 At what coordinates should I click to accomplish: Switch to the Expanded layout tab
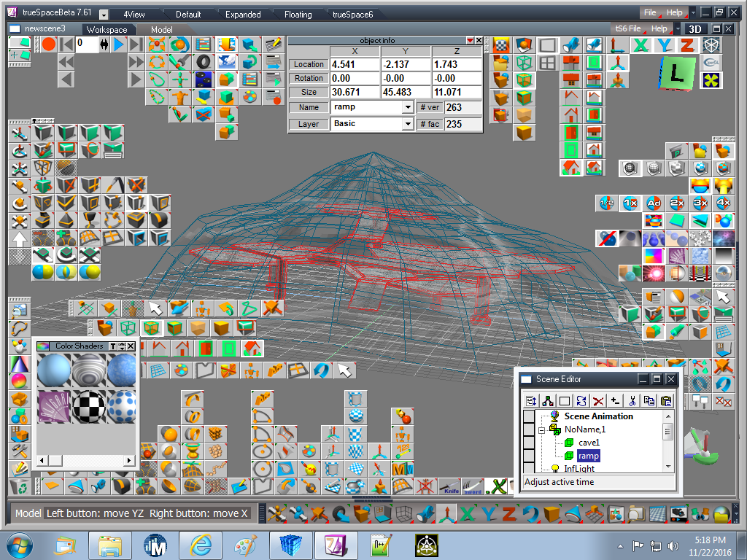point(243,15)
